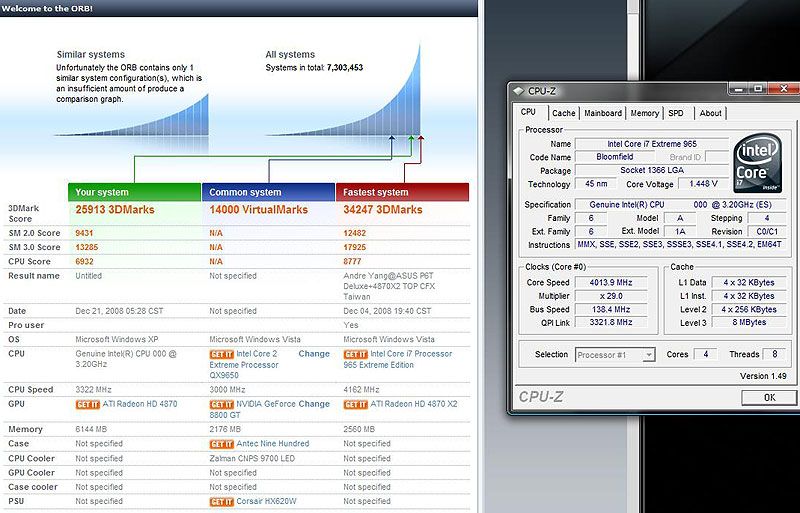Click the Multiplier x 29.0 field
Screen dimensions: 800x513
tap(611, 296)
